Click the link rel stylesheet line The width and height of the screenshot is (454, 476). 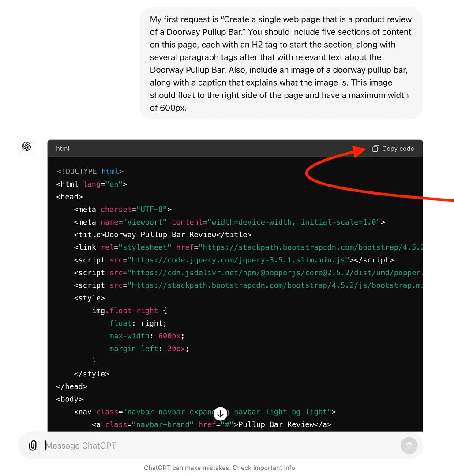click(248, 247)
